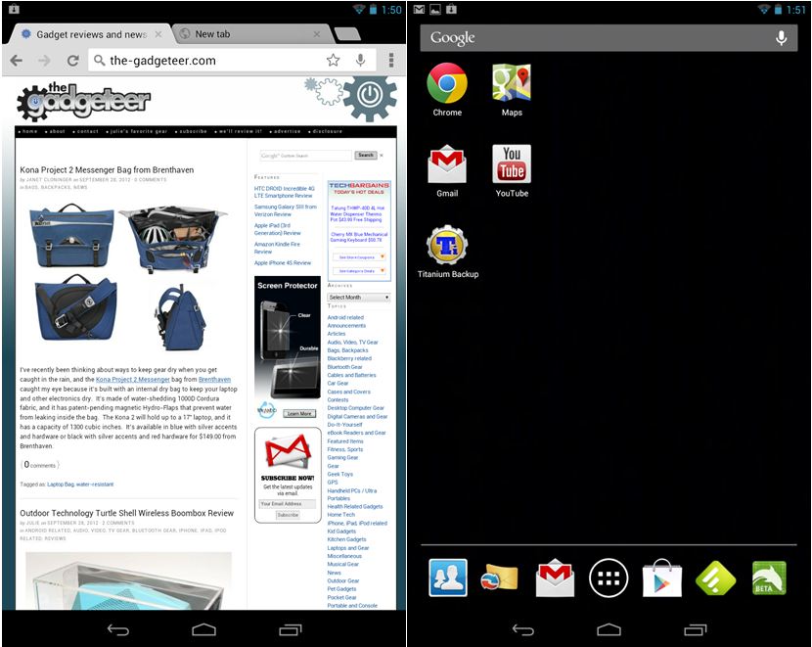The height and width of the screenshot is (647, 812).
Task: Click Learn More on the Screen Protector ad
Action: pyautogui.click(x=299, y=414)
